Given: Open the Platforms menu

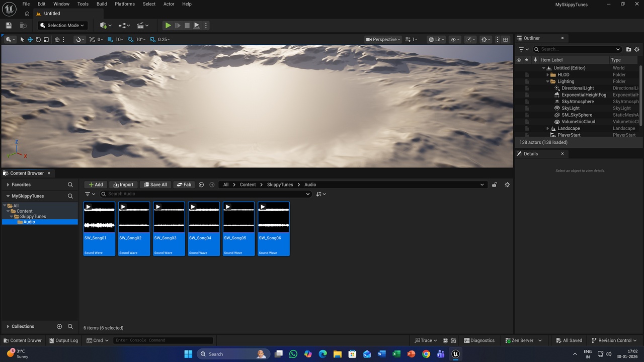Looking at the screenshot, I should click(125, 4).
